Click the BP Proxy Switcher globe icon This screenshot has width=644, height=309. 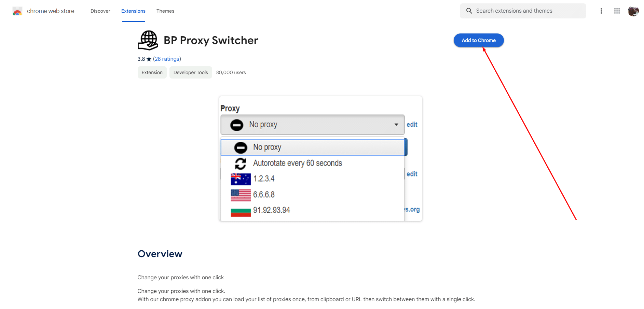tap(148, 40)
